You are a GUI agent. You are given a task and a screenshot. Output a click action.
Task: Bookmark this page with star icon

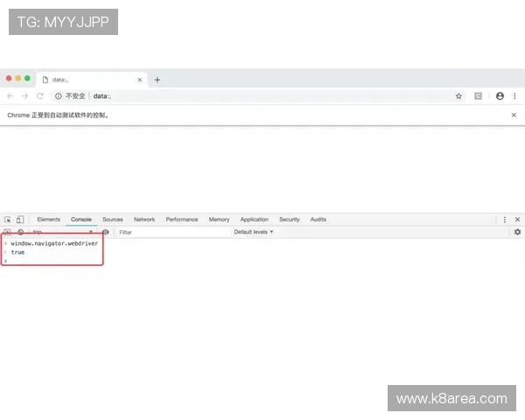tap(458, 96)
